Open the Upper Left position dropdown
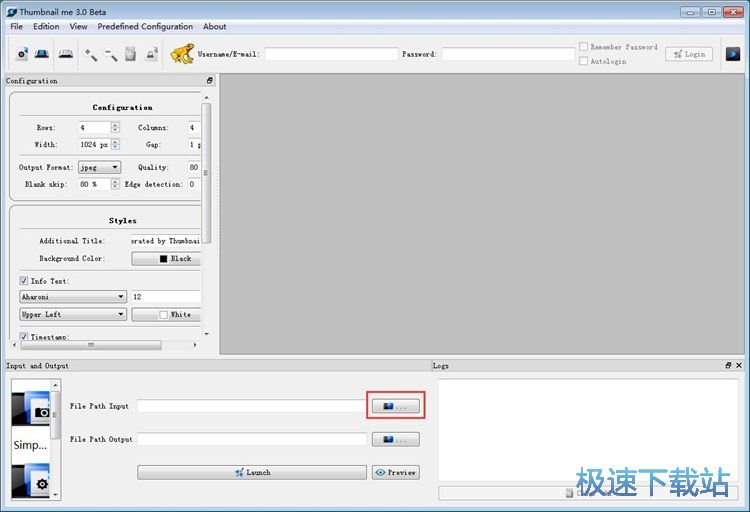 point(73,314)
